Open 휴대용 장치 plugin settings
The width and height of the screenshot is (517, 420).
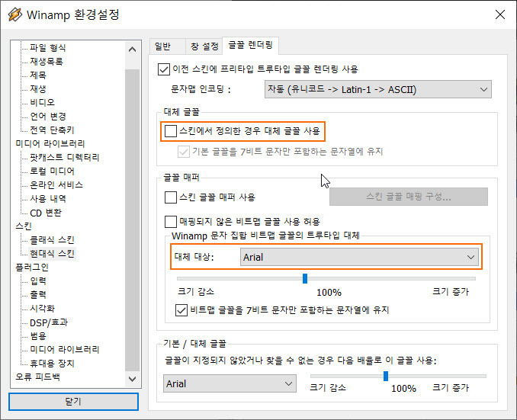point(52,364)
